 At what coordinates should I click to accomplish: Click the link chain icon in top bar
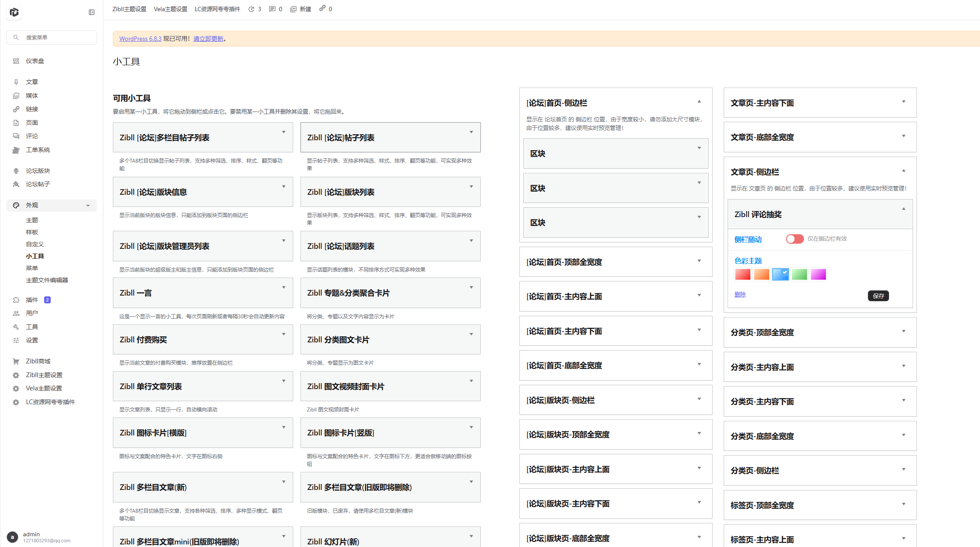322,9
